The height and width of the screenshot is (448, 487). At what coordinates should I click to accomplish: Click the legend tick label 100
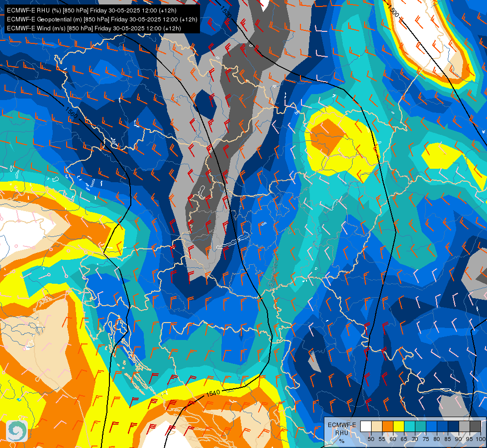[481, 439]
